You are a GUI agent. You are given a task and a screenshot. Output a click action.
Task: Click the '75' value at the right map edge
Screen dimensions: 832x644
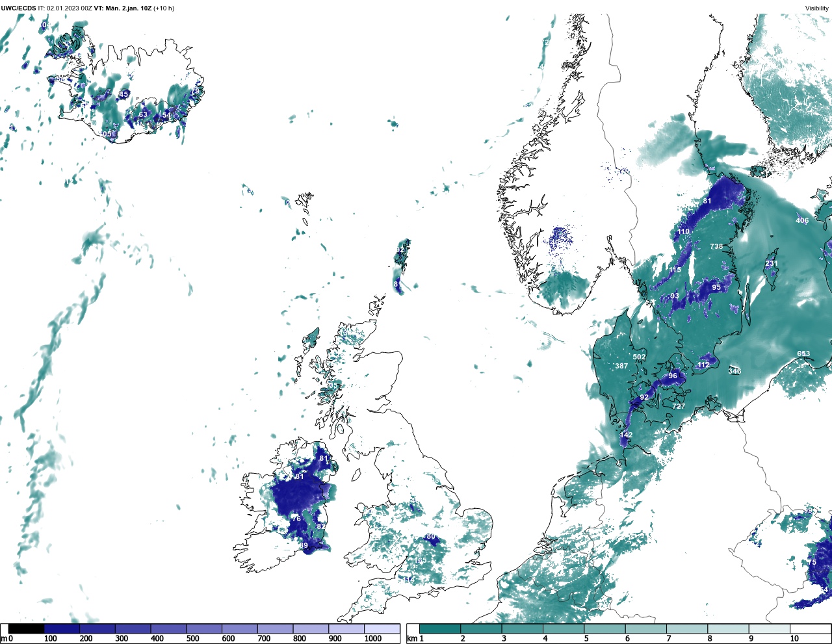tap(812, 563)
